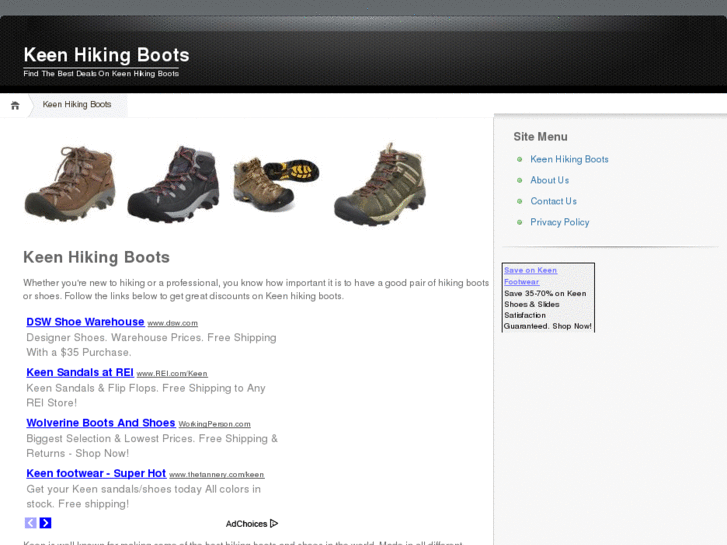Click the Keen Hiking Boots article heading

pos(96,257)
